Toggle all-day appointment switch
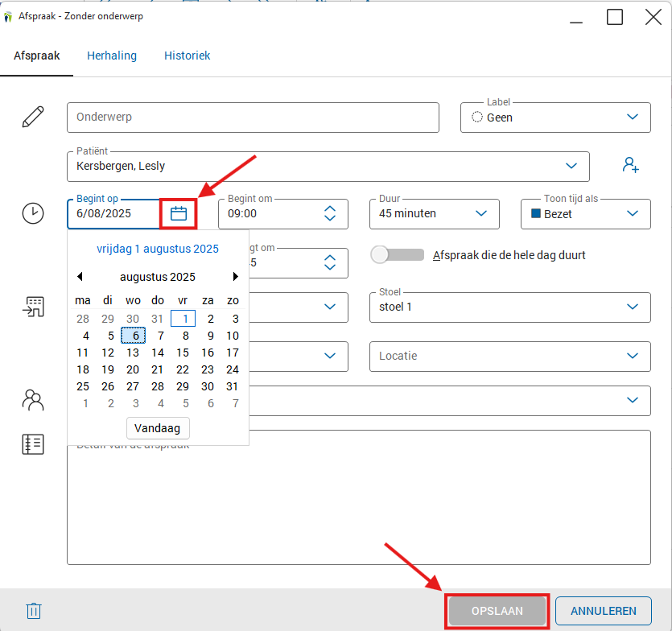 (397, 255)
